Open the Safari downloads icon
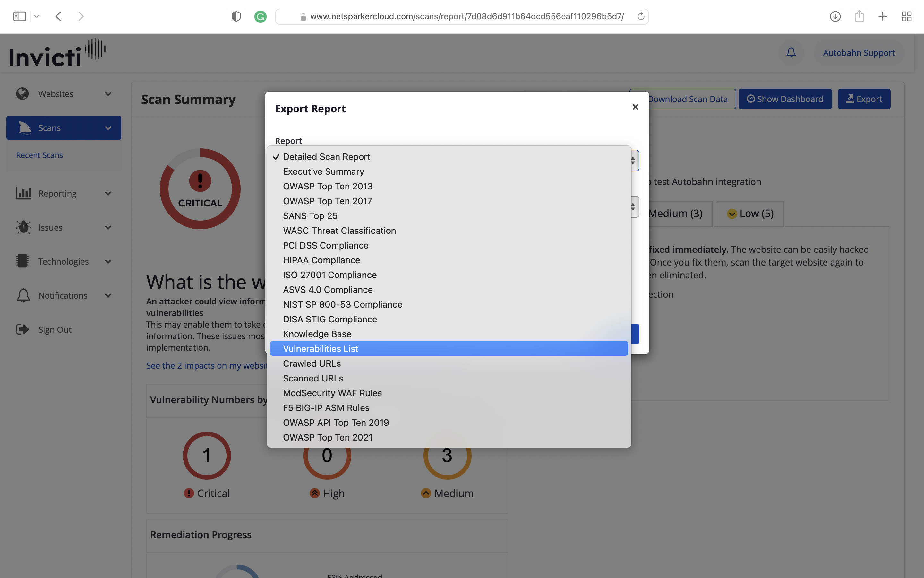This screenshot has height=578, width=924. pos(835,16)
